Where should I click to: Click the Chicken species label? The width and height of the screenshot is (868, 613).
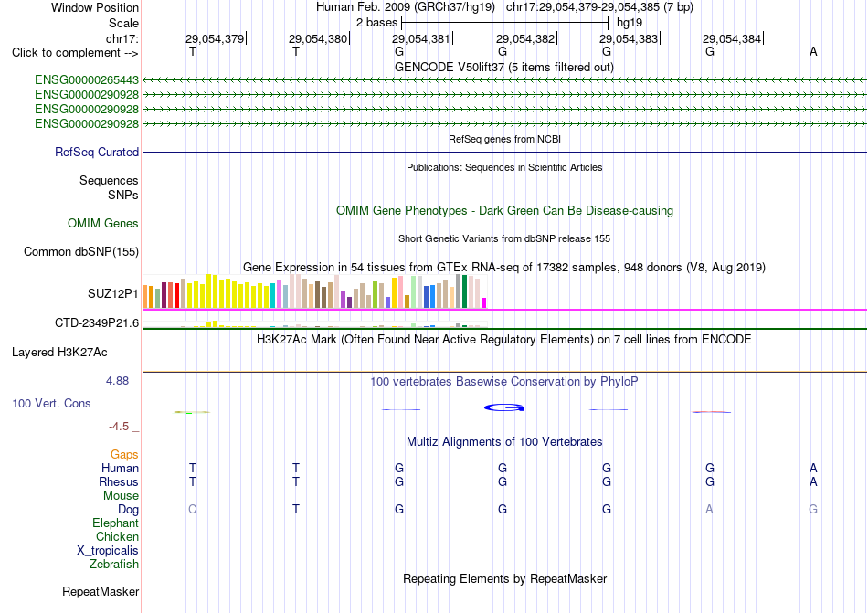click(x=117, y=537)
